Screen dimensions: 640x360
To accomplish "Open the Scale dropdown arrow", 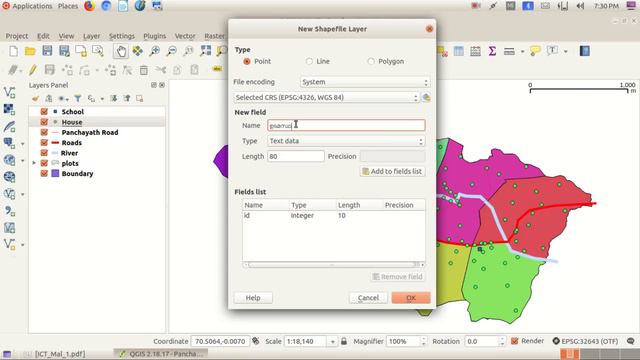I will point(333,341).
